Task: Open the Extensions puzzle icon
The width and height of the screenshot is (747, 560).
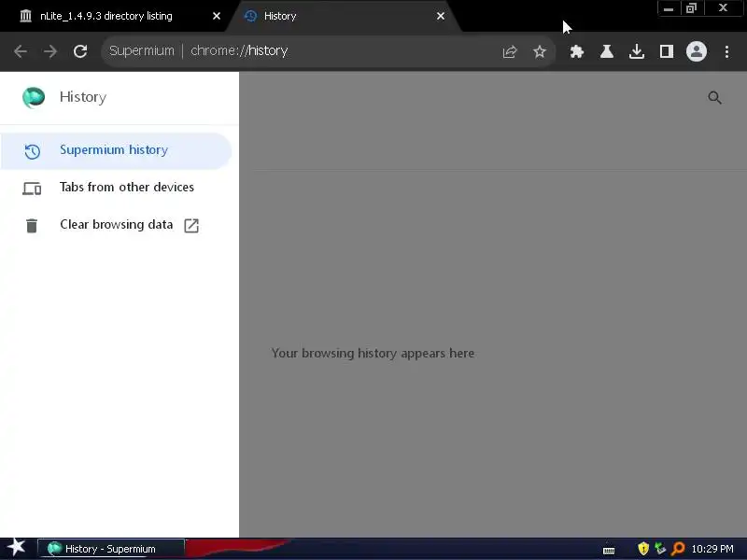Action: coord(576,51)
